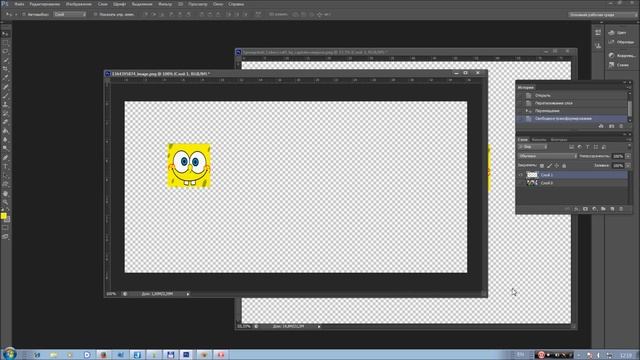Open the History panel flyout menu
This screenshot has height=360, width=640.
[629, 87]
